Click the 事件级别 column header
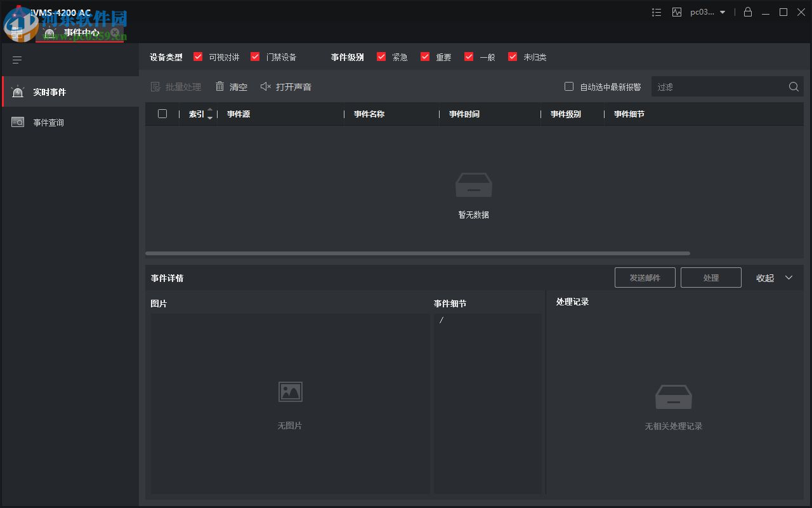The height and width of the screenshot is (508, 812). 566,114
